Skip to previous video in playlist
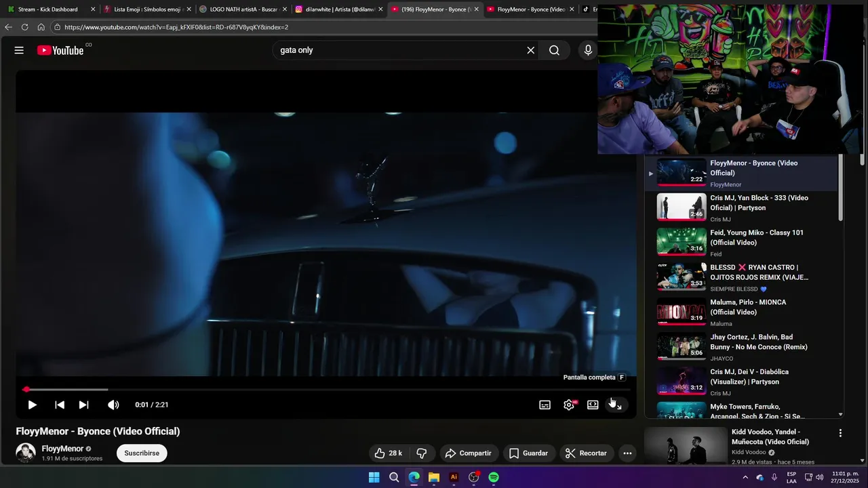The image size is (868, 488). click(x=60, y=405)
